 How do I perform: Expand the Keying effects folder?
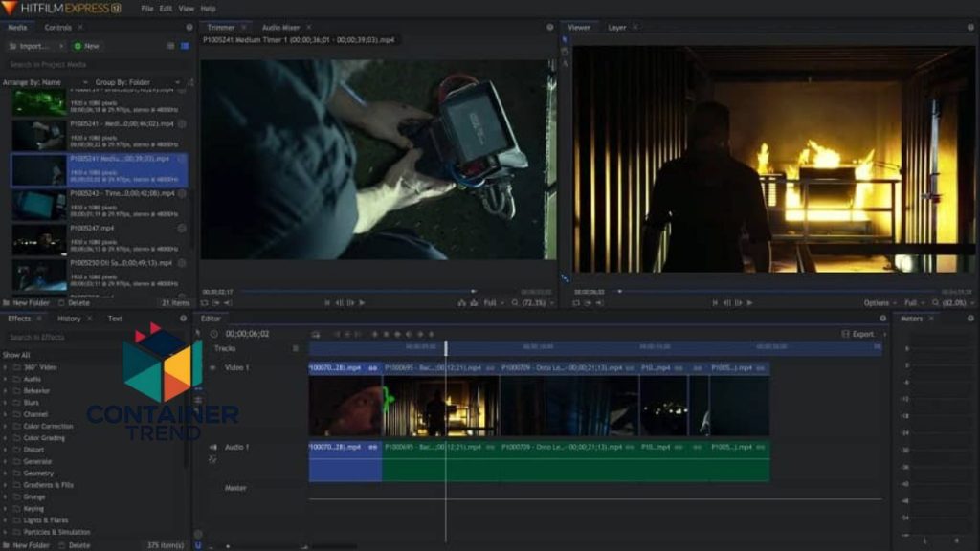click(6, 509)
